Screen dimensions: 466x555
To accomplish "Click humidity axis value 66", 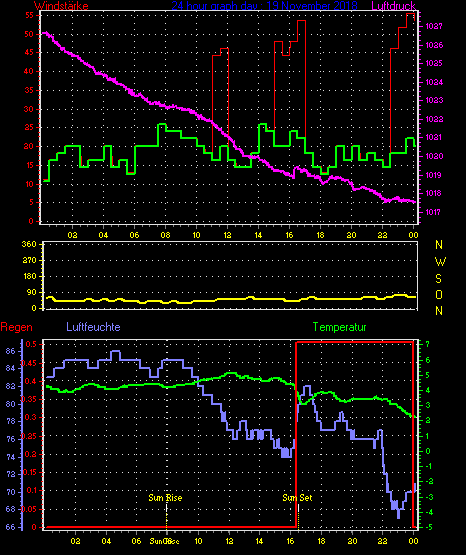I will coord(11,527).
